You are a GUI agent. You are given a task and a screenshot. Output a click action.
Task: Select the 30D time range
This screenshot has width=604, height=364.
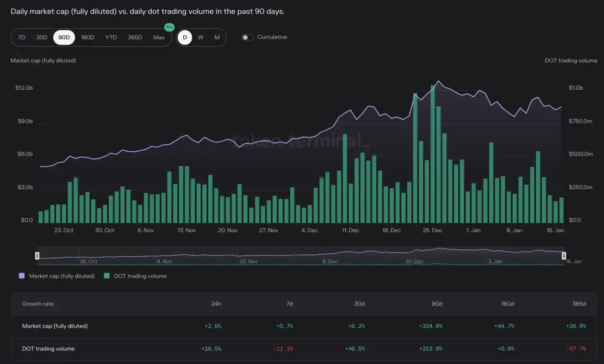pos(42,37)
